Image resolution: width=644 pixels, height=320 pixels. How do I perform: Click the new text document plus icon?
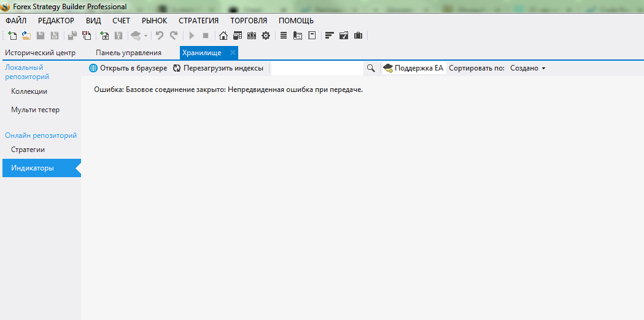pyautogui.click(x=104, y=36)
